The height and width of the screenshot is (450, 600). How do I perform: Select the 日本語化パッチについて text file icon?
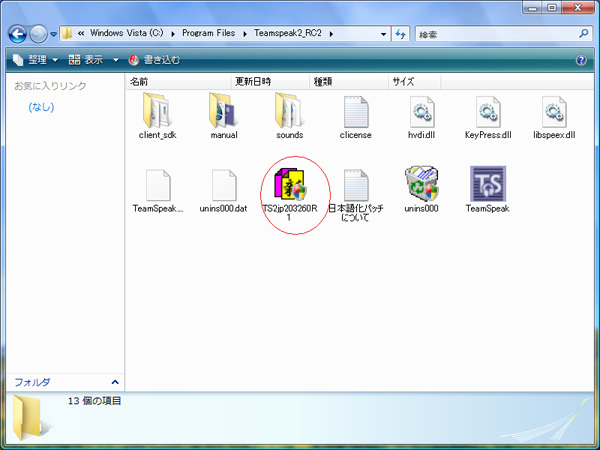pos(355,185)
